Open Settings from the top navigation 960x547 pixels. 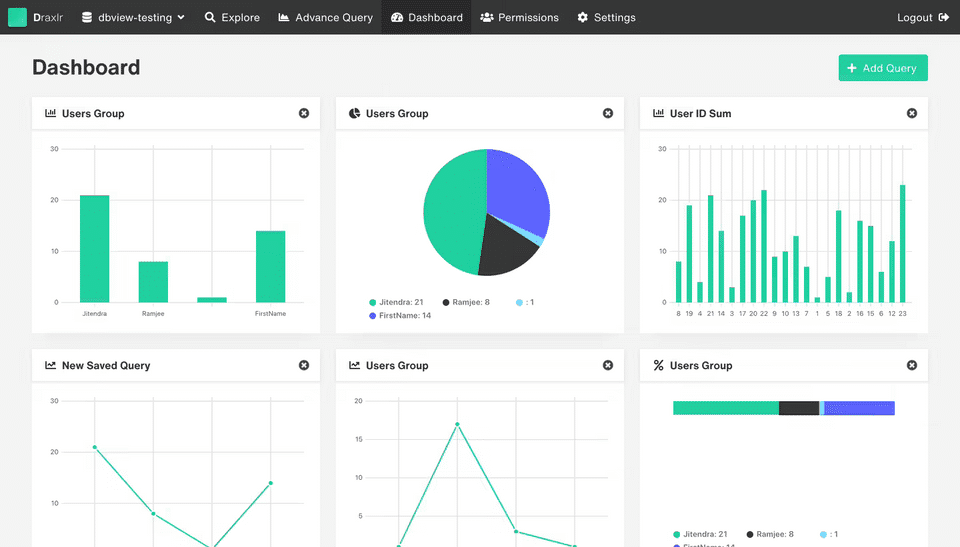(x=606, y=17)
